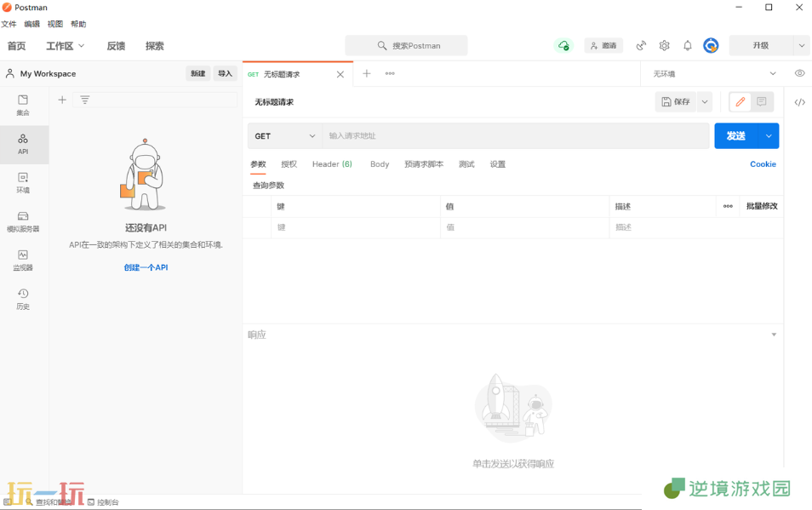Open the tab options three-dot menu
812x510 pixels.
[x=390, y=73]
